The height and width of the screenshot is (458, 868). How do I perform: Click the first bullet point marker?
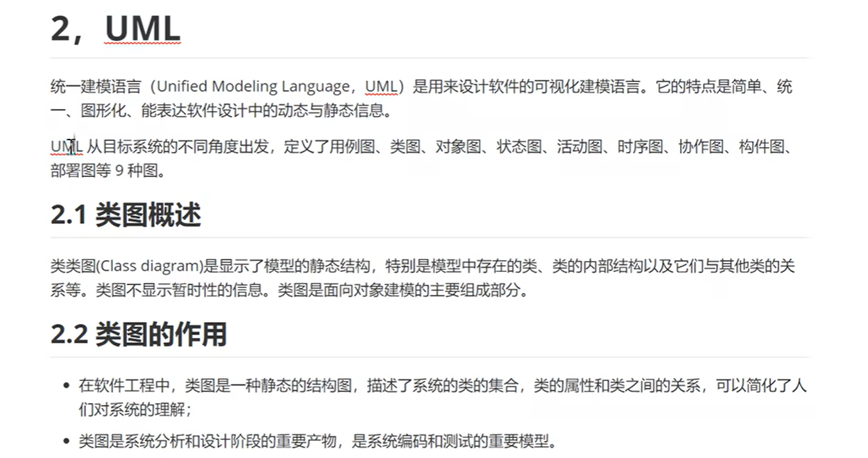point(66,386)
